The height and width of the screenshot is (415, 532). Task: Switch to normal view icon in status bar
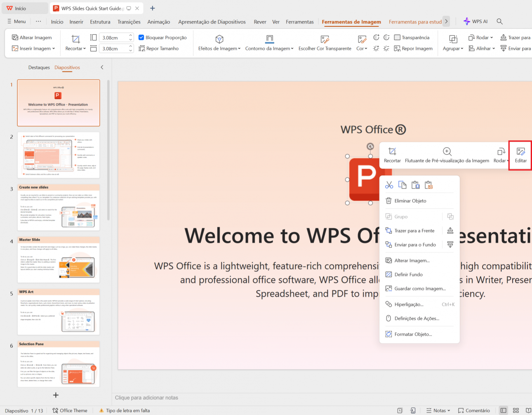503,410
